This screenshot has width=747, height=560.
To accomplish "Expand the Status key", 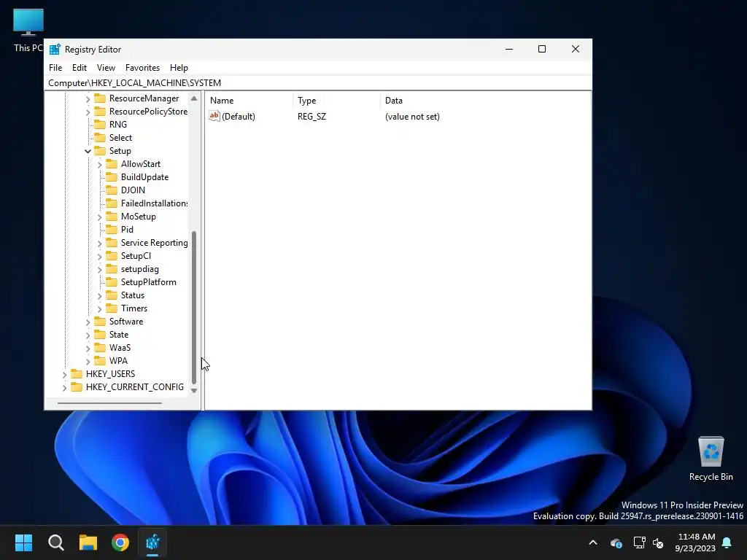I will pos(99,296).
